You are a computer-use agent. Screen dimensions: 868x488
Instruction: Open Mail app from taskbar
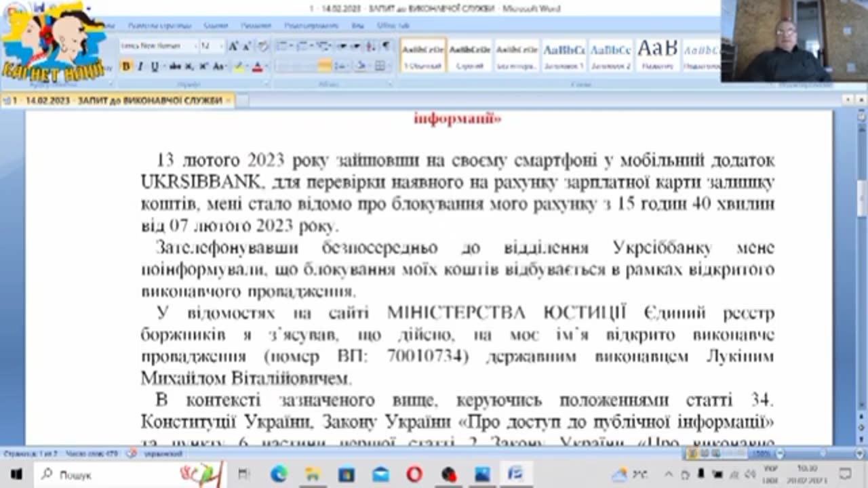[380, 474]
